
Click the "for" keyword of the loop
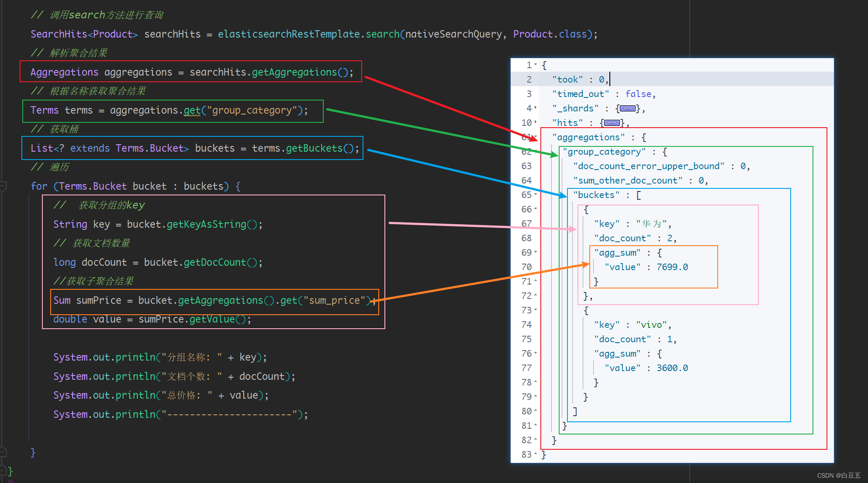pyautogui.click(x=39, y=186)
